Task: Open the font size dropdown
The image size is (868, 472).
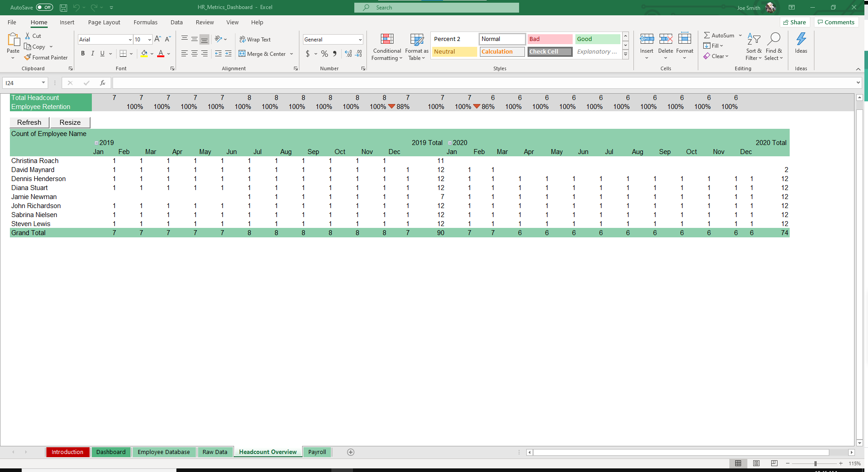Action: click(x=149, y=40)
